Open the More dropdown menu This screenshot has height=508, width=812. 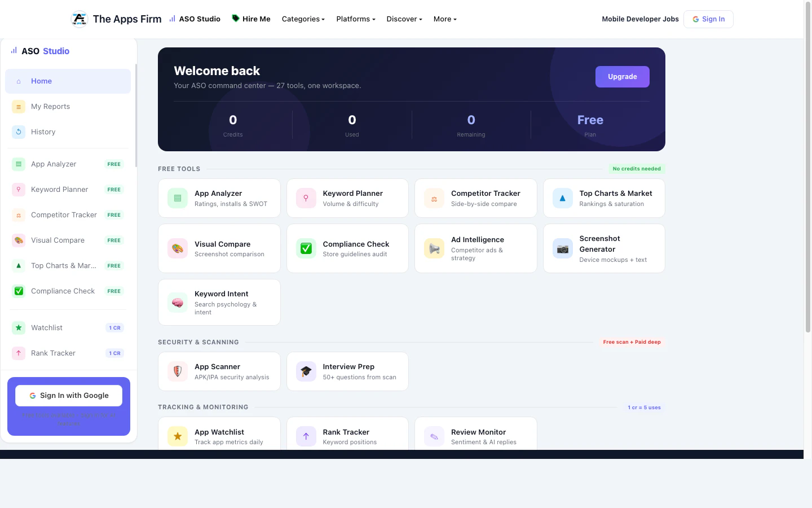pyautogui.click(x=445, y=19)
